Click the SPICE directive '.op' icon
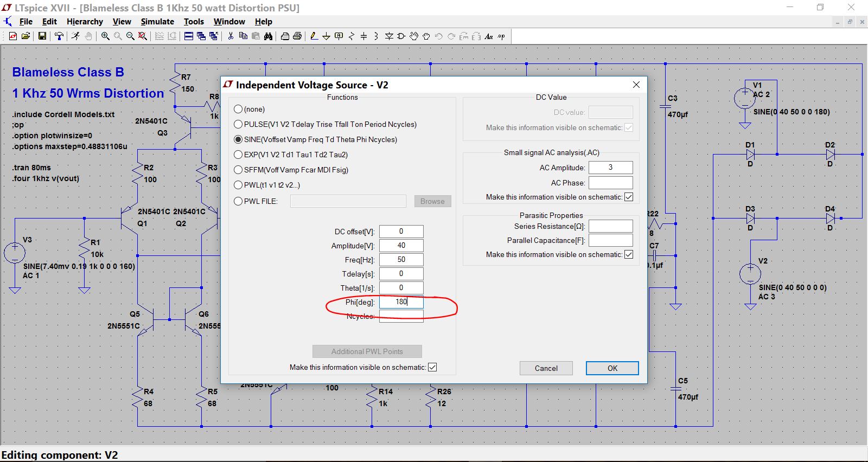This screenshot has width=868, height=462. point(501,36)
